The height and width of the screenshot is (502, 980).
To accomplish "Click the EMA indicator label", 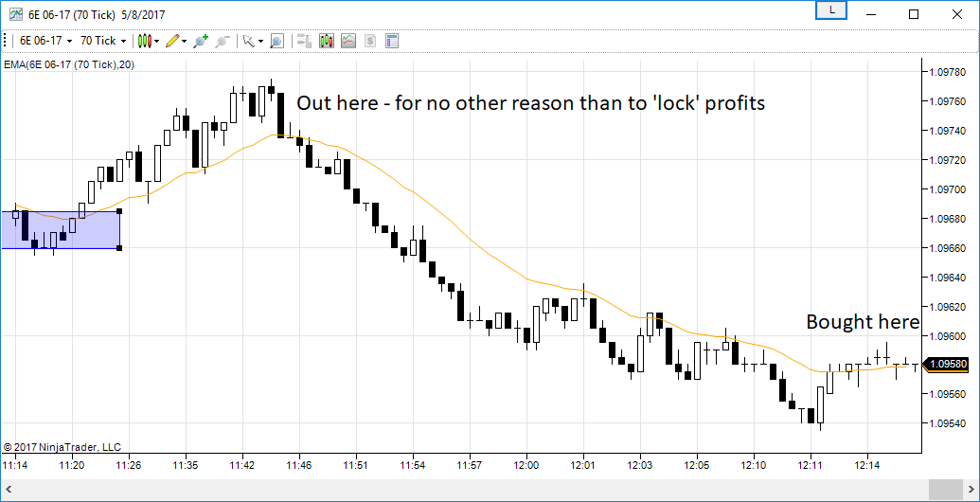I will [x=69, y=63].
